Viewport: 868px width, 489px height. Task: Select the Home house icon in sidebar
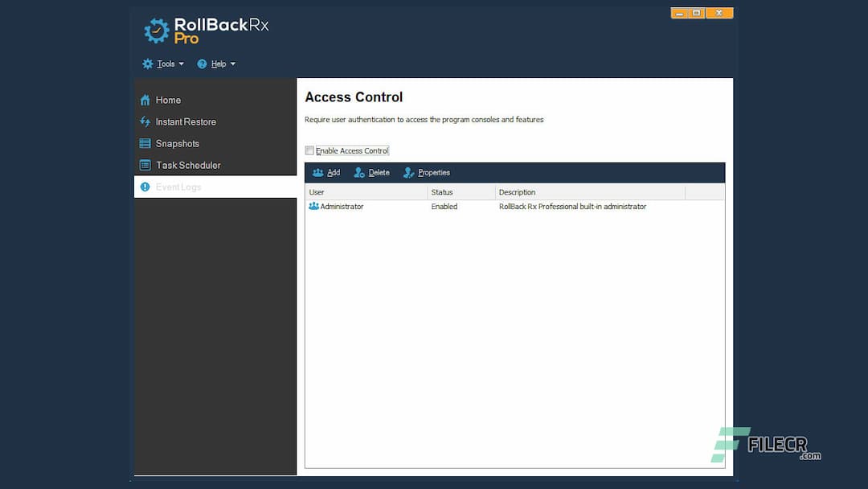146,100
